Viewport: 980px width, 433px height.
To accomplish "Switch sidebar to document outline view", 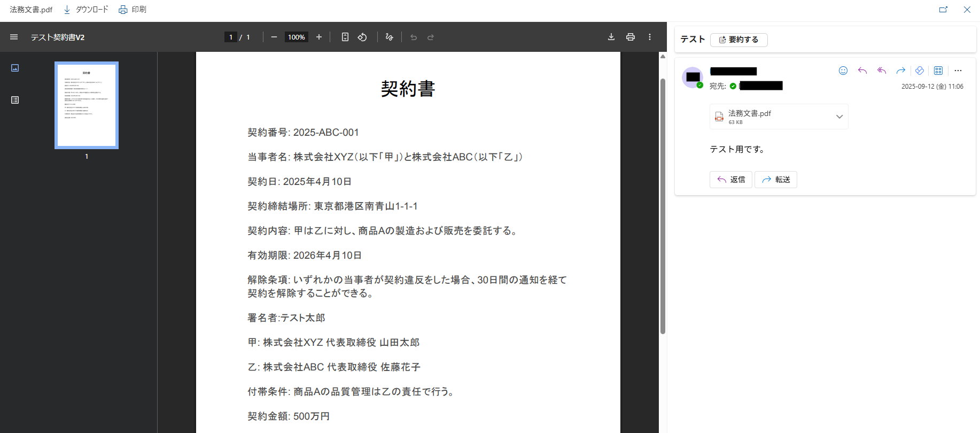I will tap(15, 100).
